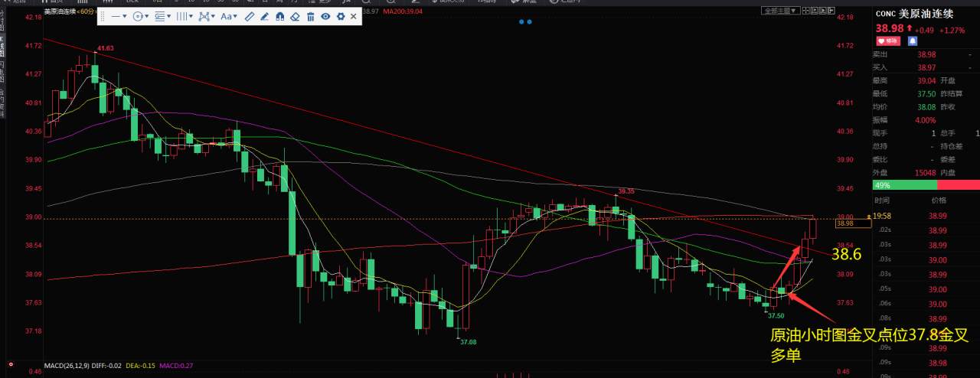Click the yellow 38.6 annotation text
The image size is (980, 378).
tap(847, 255)
